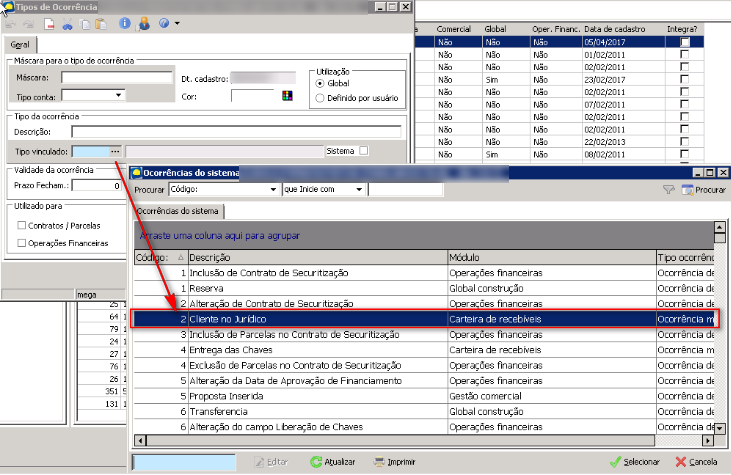Click the delete record toolbar icon
Viewport: 731px width, 475px height.
click(48, 23)
